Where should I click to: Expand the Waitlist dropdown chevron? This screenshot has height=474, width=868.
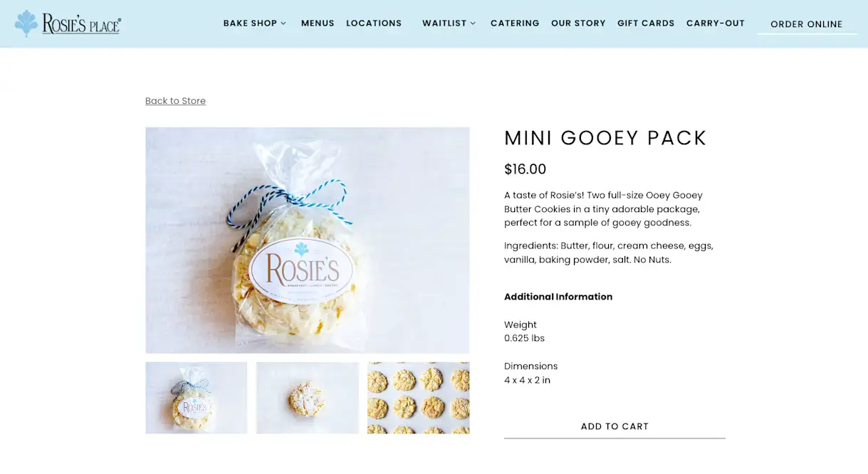tap(473, 23)
